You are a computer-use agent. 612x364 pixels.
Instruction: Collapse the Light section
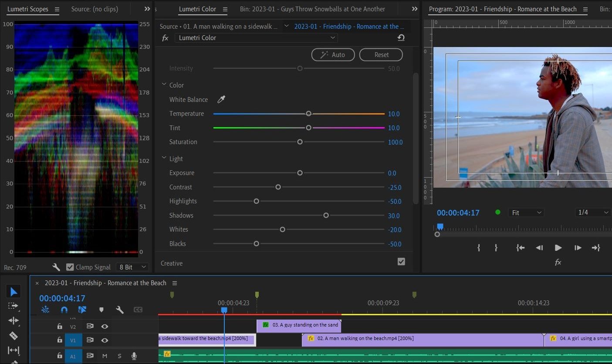pos(164,158)
